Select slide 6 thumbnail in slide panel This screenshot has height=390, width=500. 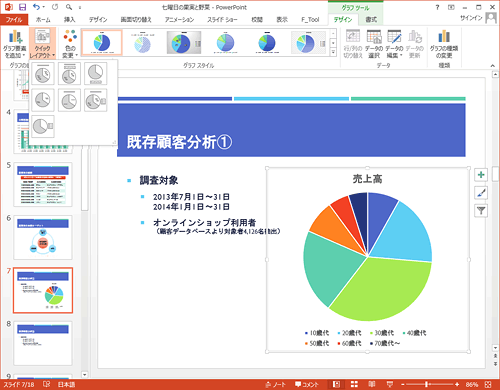pos(43,237)
